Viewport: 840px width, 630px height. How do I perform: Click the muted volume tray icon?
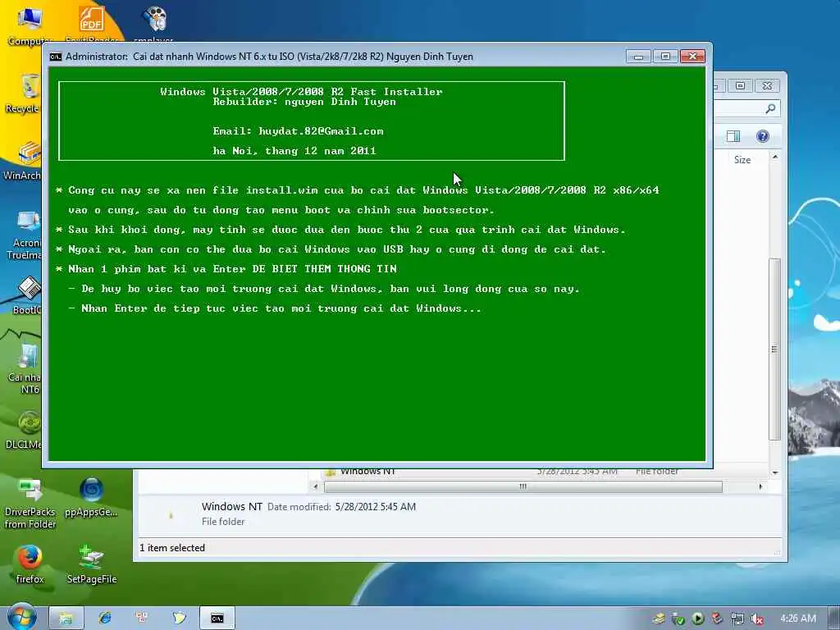click(x=757, y=619)
